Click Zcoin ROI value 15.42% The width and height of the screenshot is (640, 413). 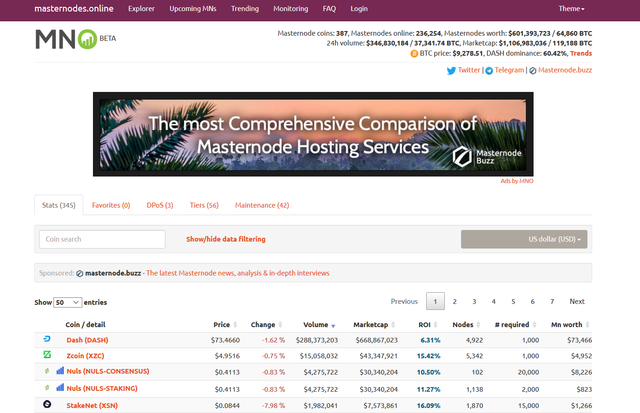coord(429,356)
